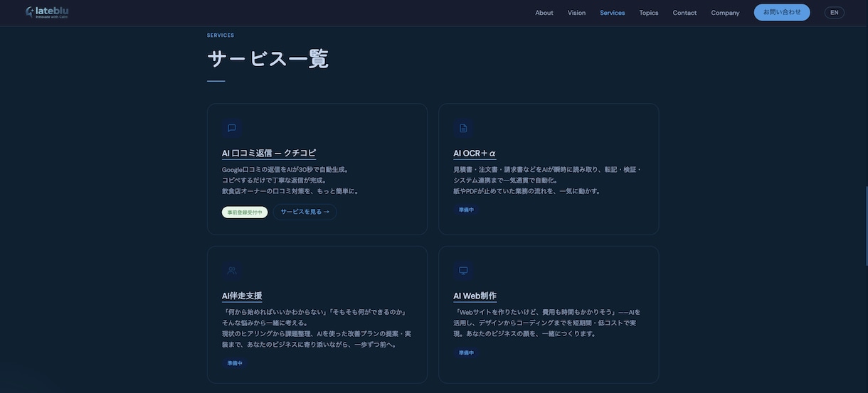868x393 pixels.
Task: Open the Topics nav link
Action: [649, 13]
